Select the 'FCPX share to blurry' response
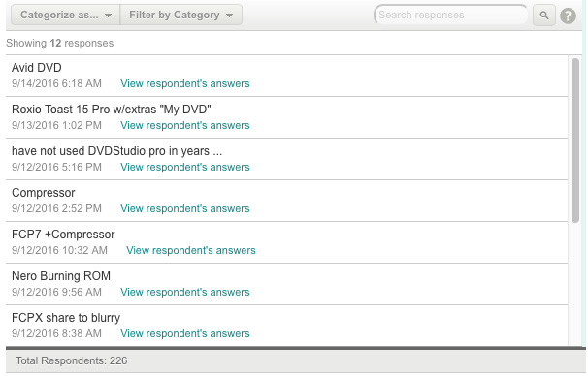 66,318
